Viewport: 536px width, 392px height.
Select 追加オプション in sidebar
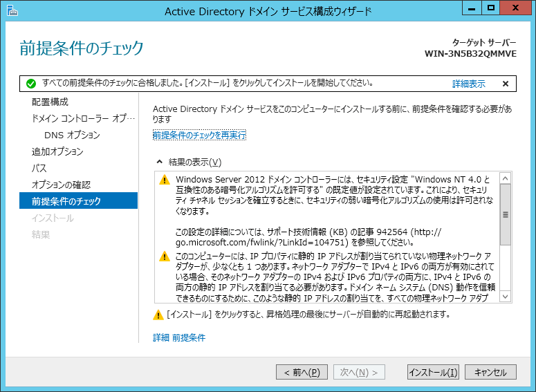pos(57,151)
